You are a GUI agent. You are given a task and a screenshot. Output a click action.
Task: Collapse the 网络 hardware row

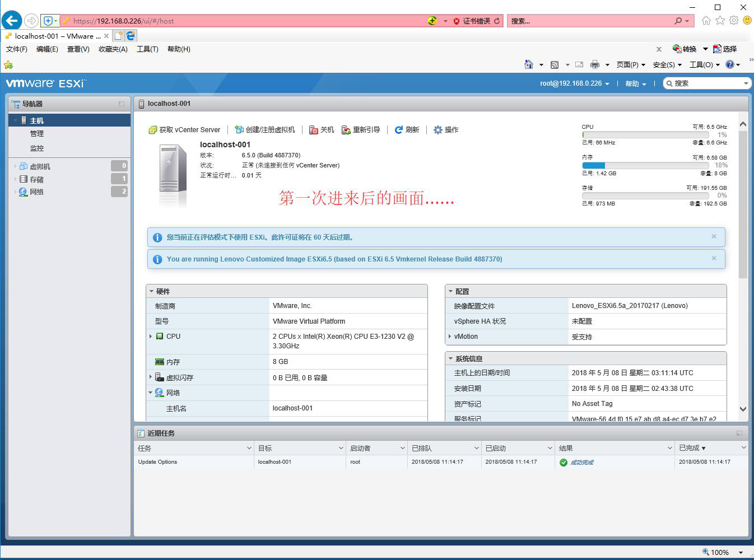(151, 393)
